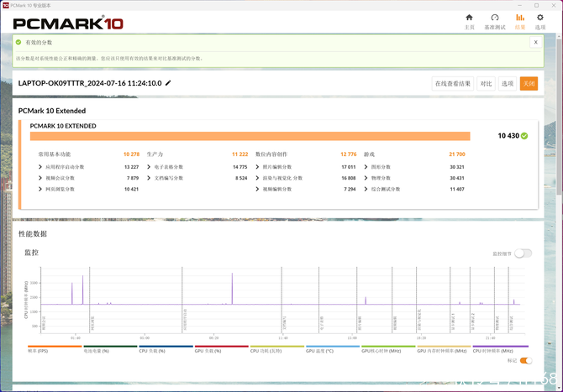Dismiss the 有效的分数 banner with X
Screen dimensions: 563x392
click(535, 42)
